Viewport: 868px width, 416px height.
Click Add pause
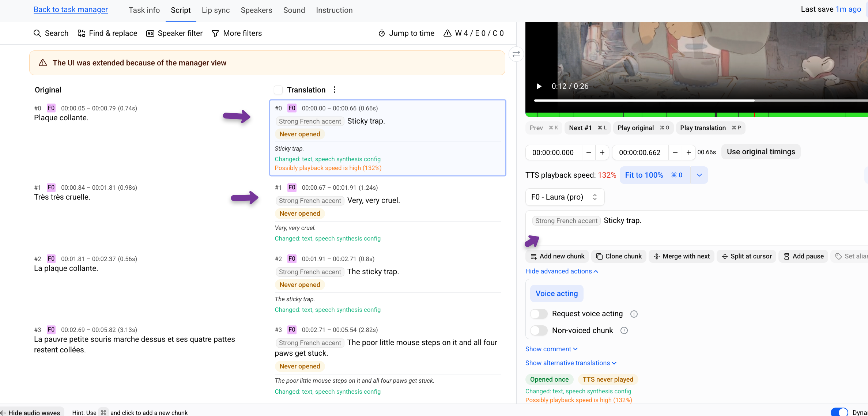(x=803, y=256)
